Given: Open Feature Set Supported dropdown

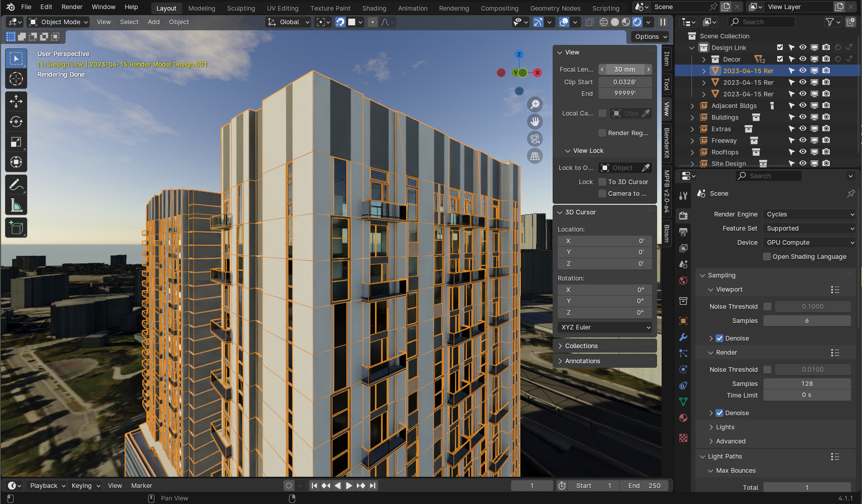Looking at the screenshot, I should 810,229.
